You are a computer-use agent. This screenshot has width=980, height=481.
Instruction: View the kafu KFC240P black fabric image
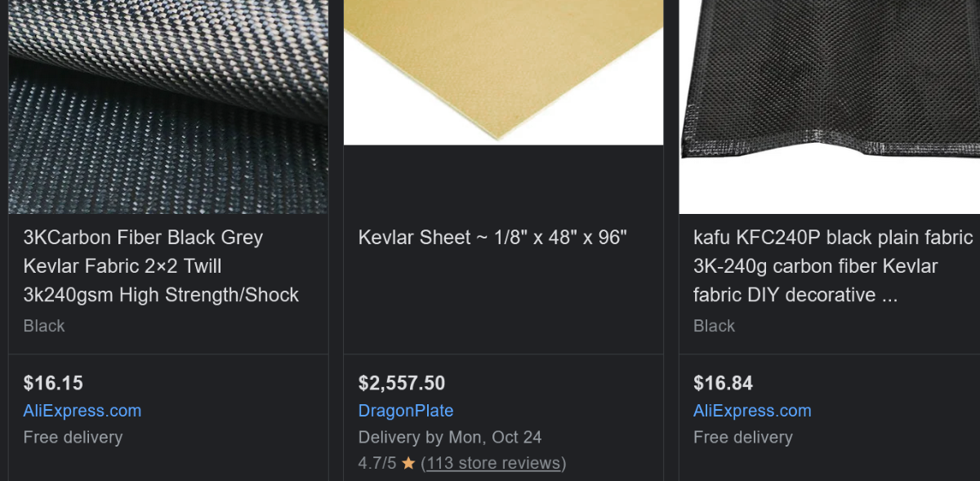click(830, 106)
